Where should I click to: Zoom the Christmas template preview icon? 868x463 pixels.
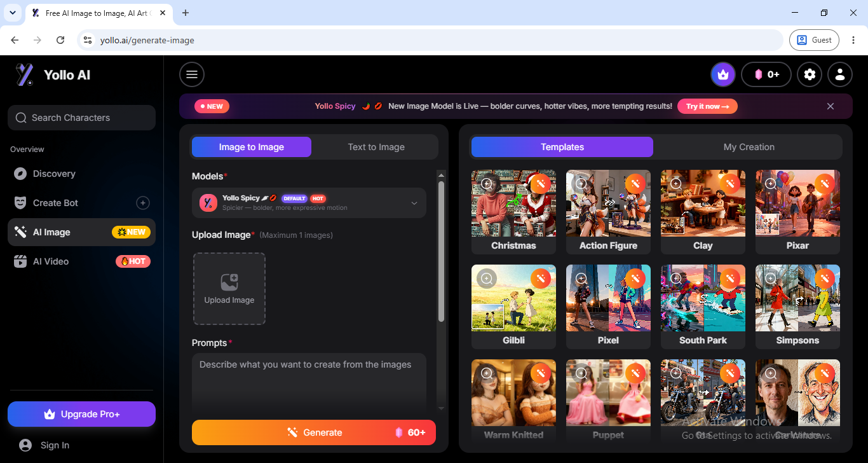[487, 184]
